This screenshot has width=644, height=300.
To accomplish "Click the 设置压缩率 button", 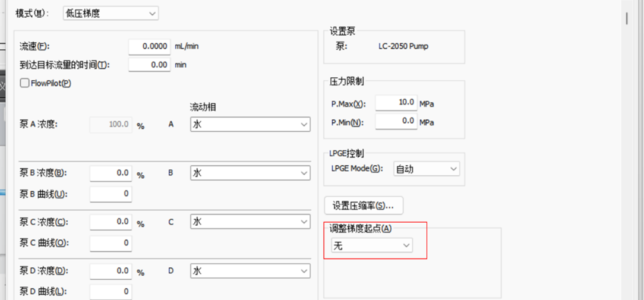I will 364,206.
